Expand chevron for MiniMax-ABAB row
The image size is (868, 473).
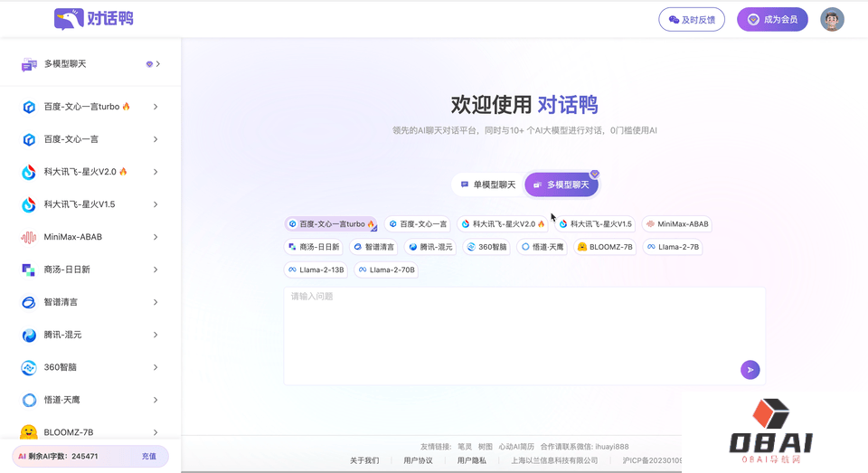pyautogui.click(x=156, y=237)
